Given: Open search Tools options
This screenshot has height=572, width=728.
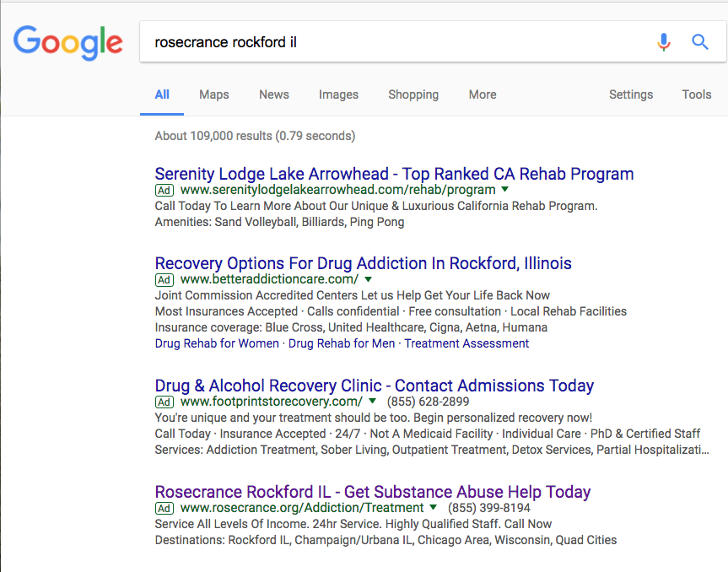Looking at the screenshot, I should point(697,94).
